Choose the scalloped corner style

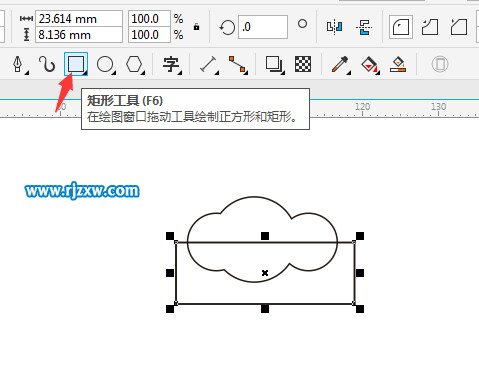(430, 27)
